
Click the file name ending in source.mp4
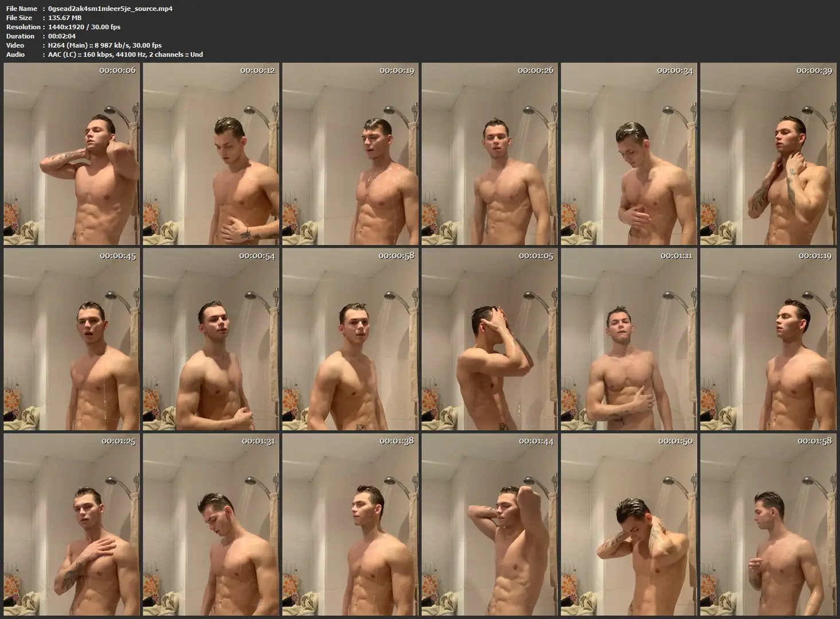click(110, 9)
